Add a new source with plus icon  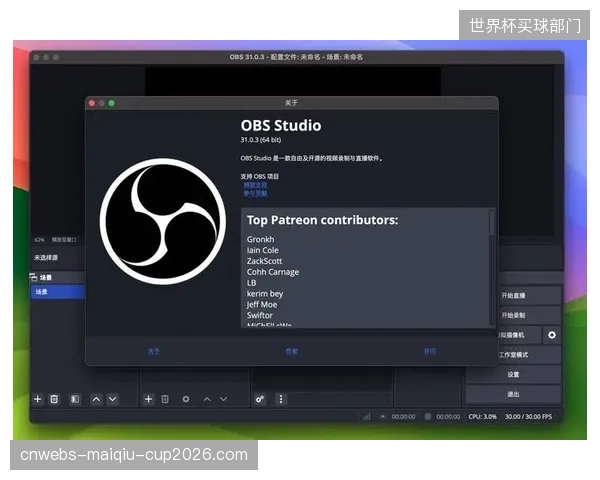point(148,399)
